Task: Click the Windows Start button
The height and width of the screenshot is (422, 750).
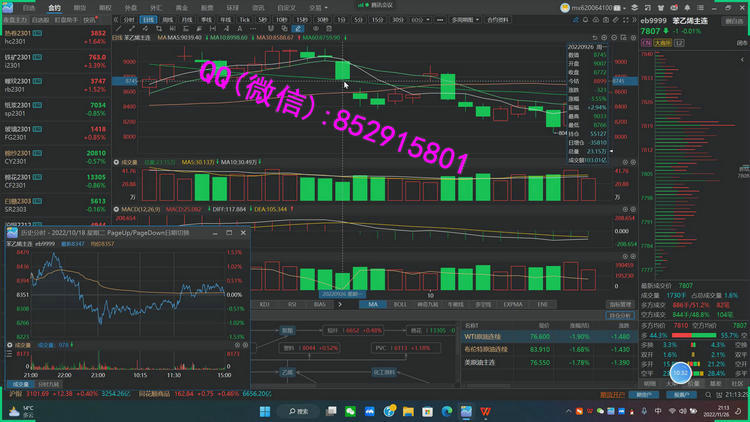Action: 265,411
